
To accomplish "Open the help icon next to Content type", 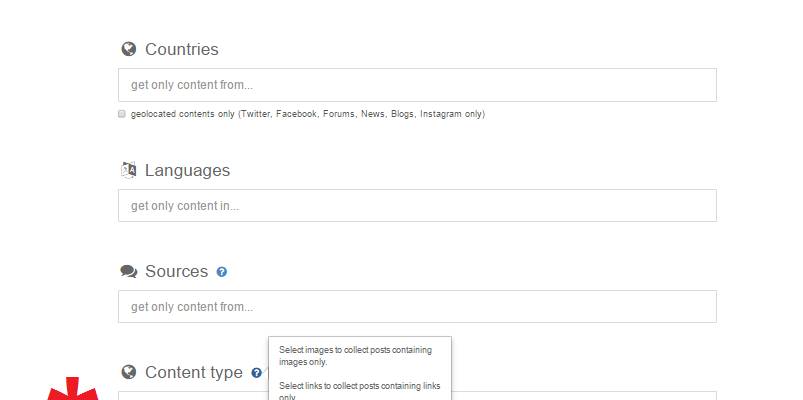I will point(257,373).
